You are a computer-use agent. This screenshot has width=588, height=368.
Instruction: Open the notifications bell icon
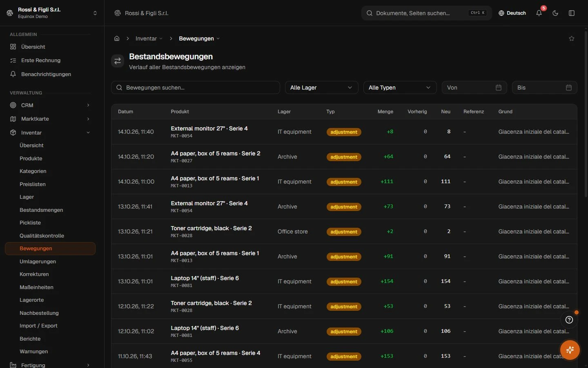click(539, 13)
